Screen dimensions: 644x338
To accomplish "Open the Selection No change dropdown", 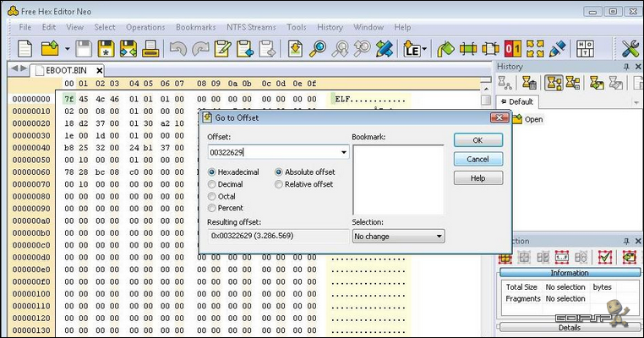I will pos(398,236).
